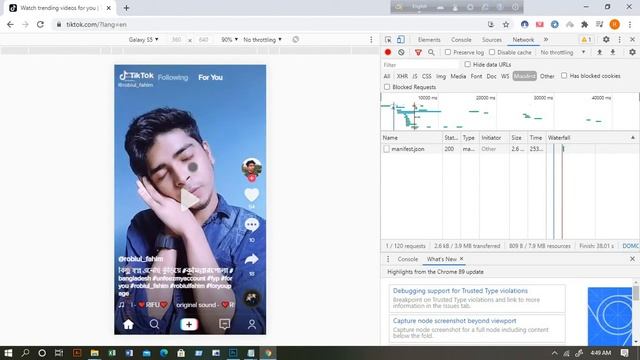
Task: Select the Network tab
Action: click(x=523, y=40)
